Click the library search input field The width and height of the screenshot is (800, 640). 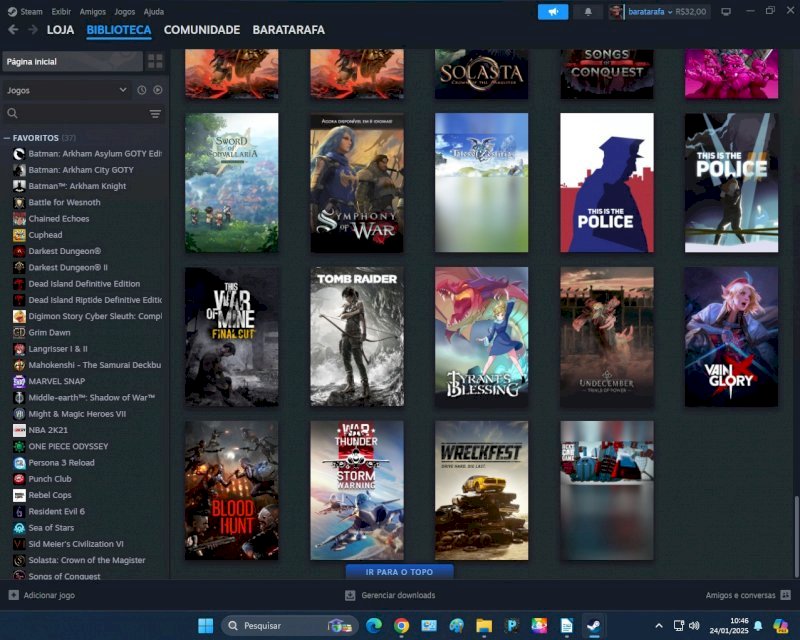click(x=83, y=113)
